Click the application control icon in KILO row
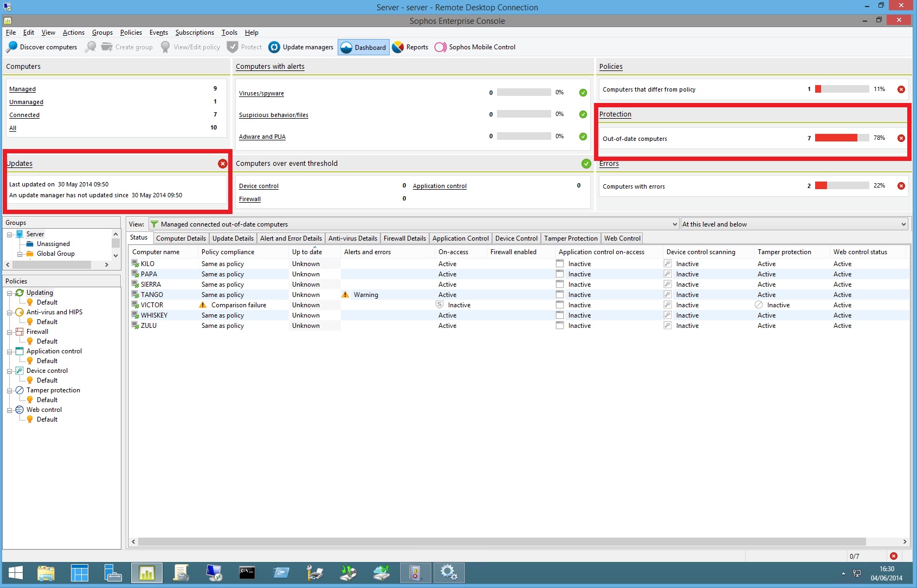Viewport: 917px width, 588px height. (x=560, y=264)
